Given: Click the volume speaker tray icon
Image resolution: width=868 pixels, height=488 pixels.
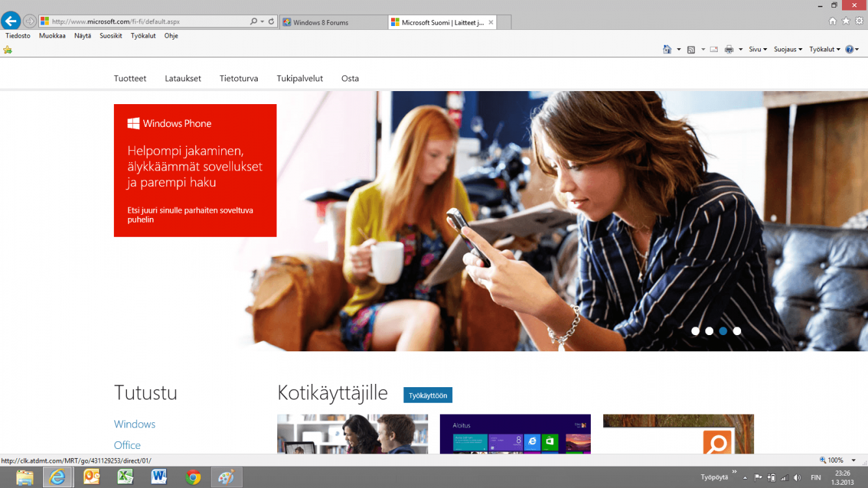Looking at the screenshot, I should coord(797,478).
